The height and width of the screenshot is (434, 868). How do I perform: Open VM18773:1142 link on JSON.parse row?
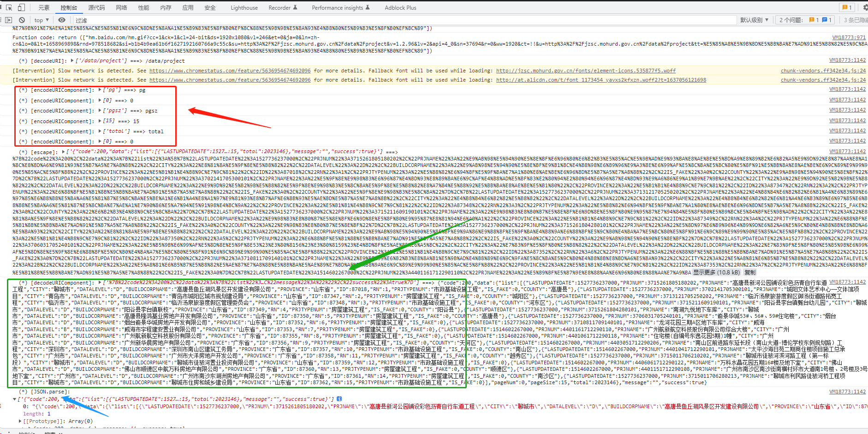(x=847, y=392)
